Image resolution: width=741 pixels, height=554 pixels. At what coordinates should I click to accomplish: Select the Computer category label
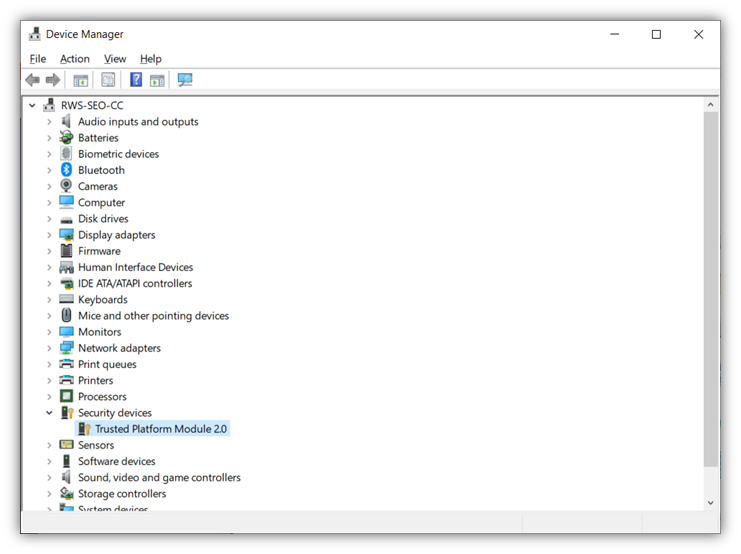point(102,202)
